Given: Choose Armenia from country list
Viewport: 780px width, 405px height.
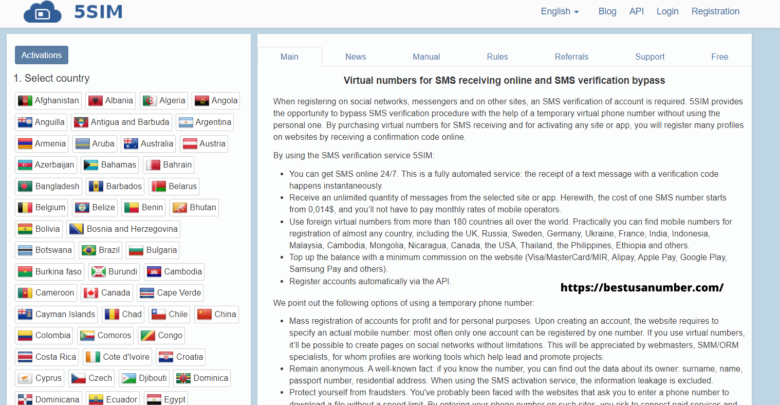Looking at the screenshot, I should (x=42, y=143).
